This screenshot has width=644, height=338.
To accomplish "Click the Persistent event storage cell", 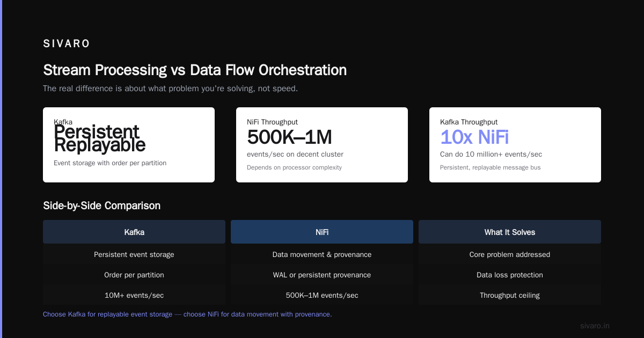I will pyautogui.click(x=134, y=254).
